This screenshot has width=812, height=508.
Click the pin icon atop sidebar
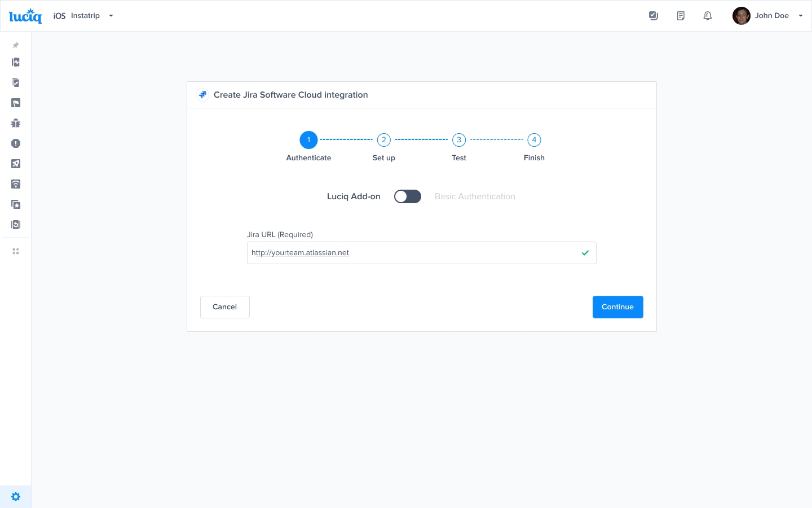click(16, 45)
